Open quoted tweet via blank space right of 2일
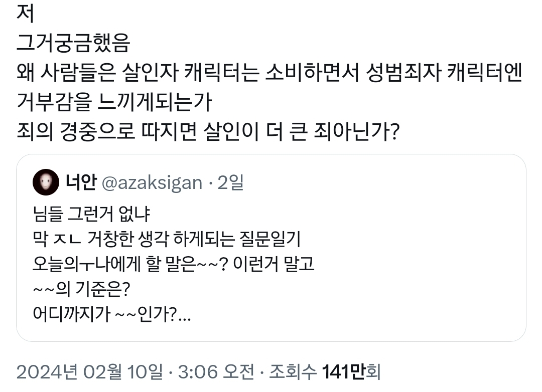542x392 pixels. click(x=376, y=183)
